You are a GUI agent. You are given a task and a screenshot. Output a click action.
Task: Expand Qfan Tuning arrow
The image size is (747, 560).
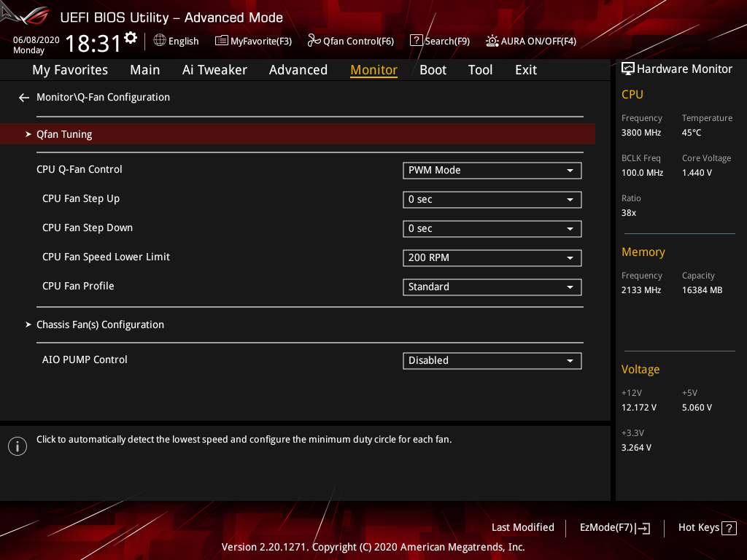(x=28, y=134)
